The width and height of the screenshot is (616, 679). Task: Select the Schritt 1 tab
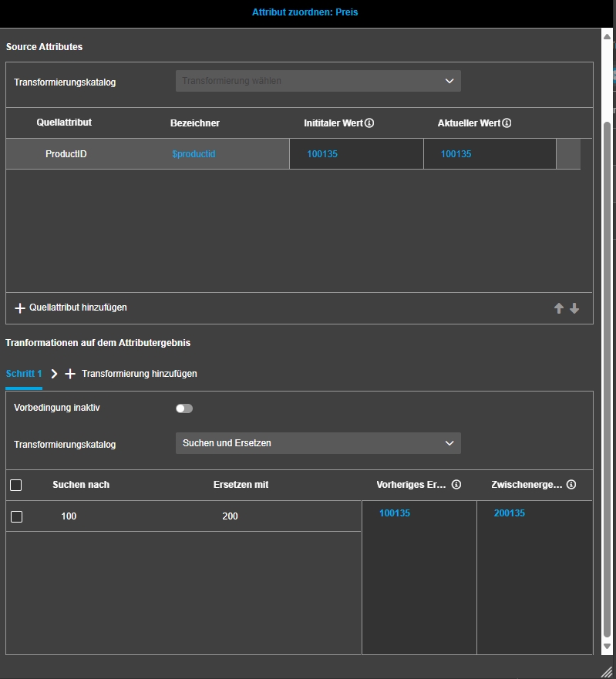coord(24,374)
